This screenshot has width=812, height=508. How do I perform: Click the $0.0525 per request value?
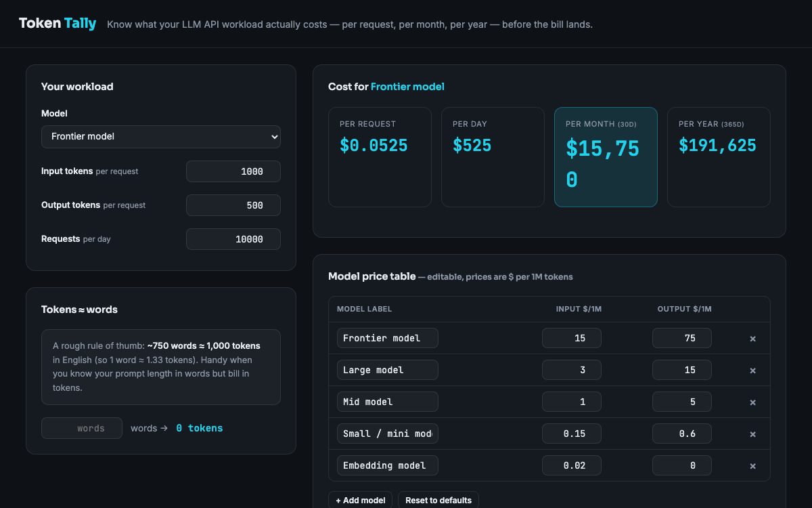point(374,145)
